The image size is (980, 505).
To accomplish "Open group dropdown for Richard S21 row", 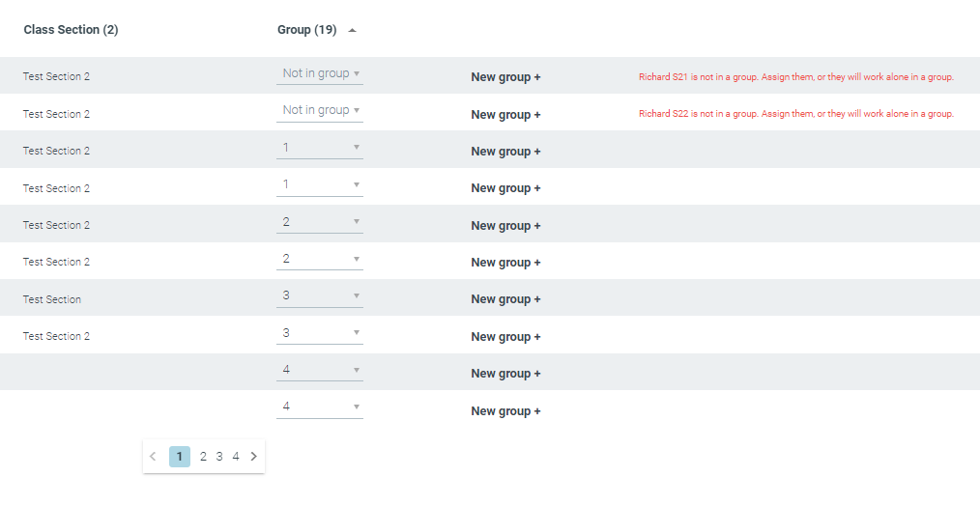I will (x=319, y=73).
